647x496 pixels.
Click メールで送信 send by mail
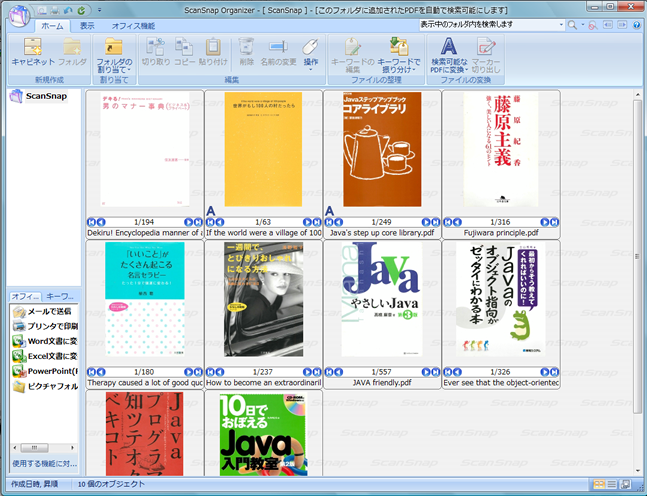pyautogui.click(x=42, y=311)
